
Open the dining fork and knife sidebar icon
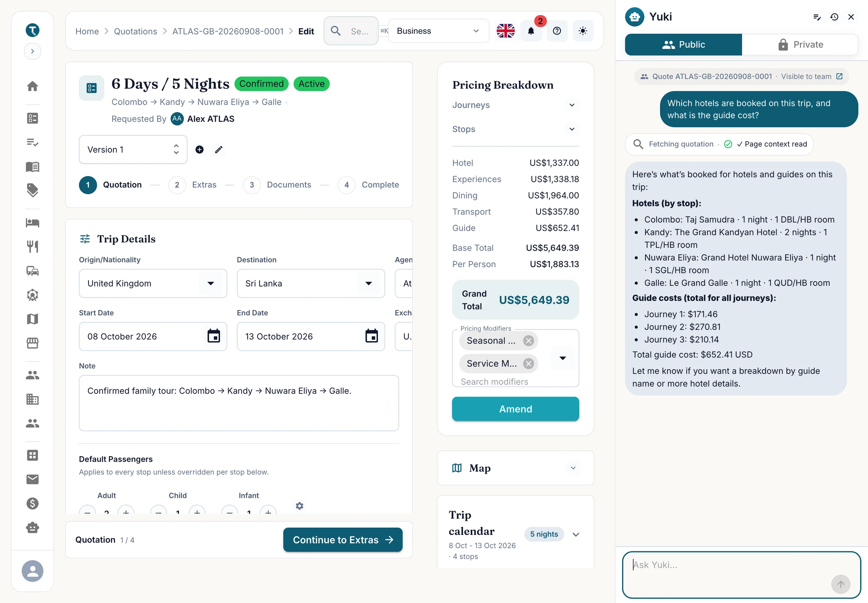(33, 247)
